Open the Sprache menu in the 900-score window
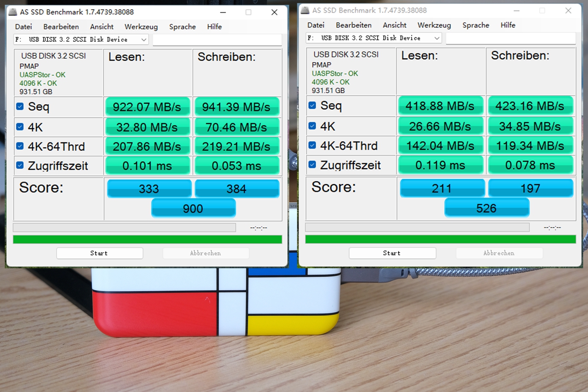 click(x=182, y=27)
